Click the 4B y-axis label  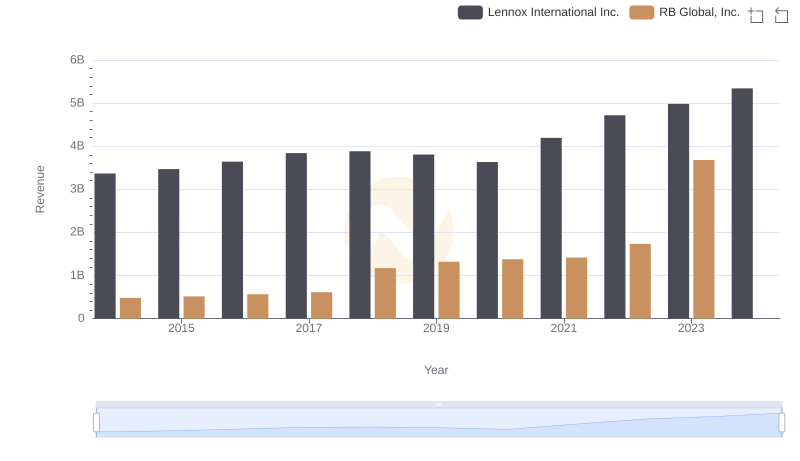pos(77,146)
